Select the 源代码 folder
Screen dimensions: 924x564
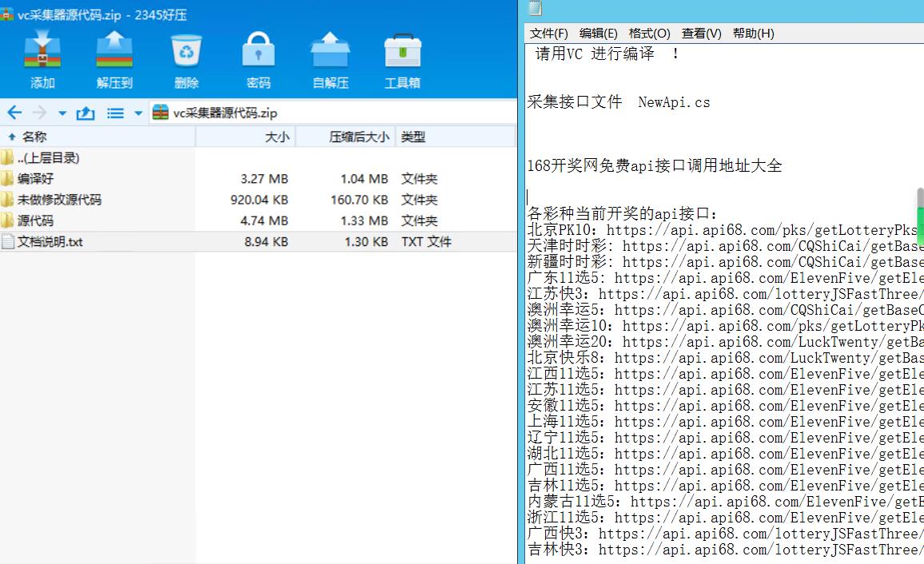pyautogui.click(x=258, y=220)
